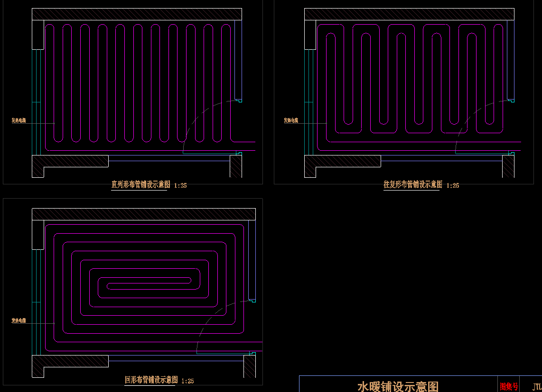
Task: Click top hatched wall of top-left drawing
Action: point(137,14)
